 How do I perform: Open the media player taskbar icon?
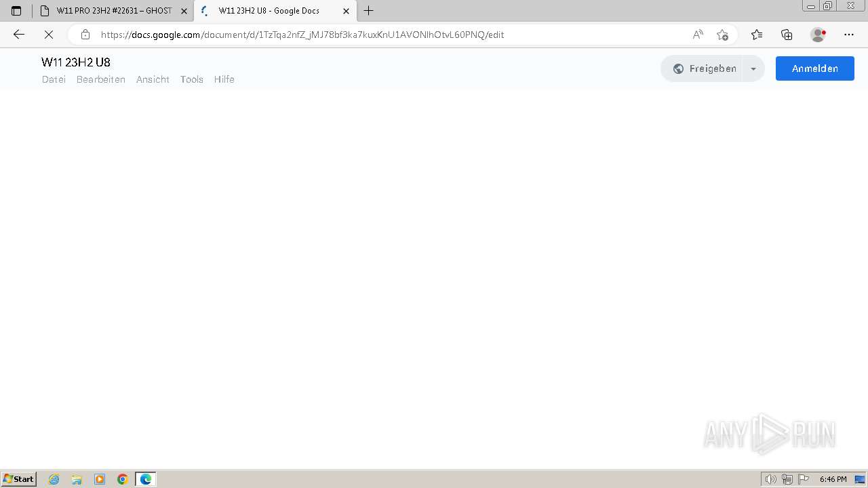click(x=100, y=479)
